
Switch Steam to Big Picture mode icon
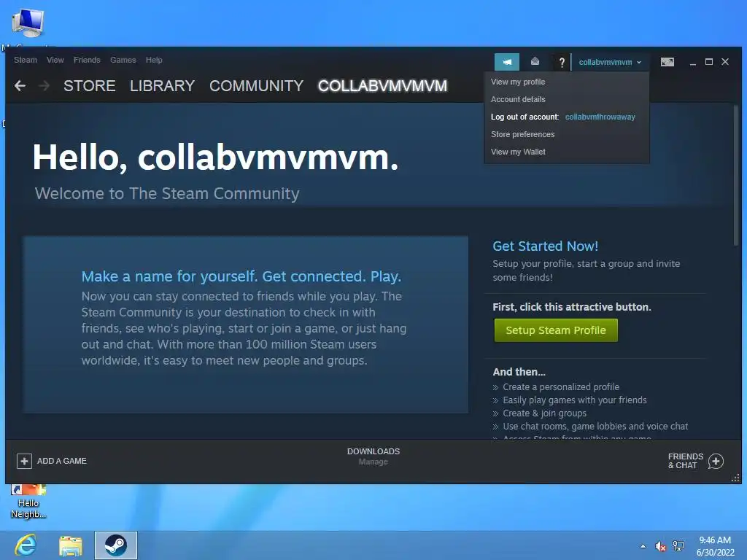(667, 62)
